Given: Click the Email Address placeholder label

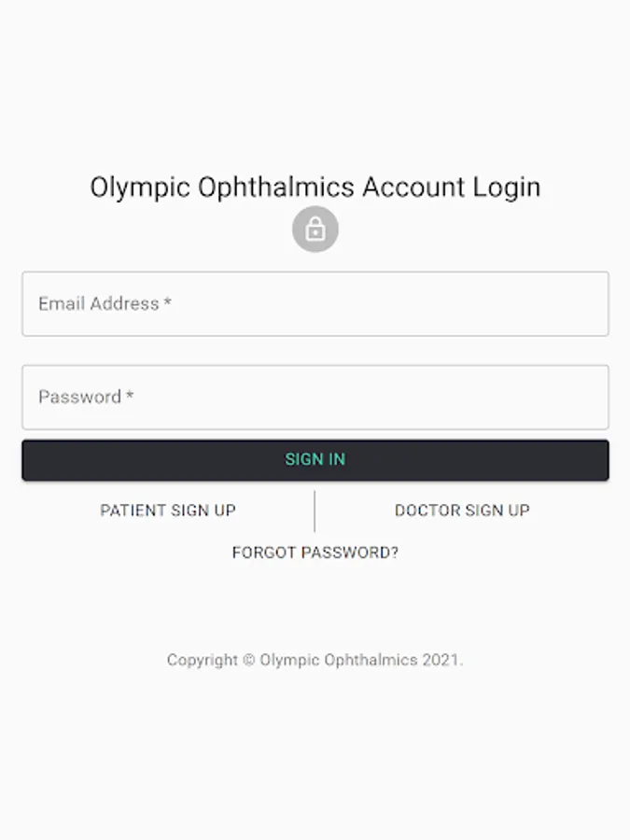Looking at the screenshot, I should [x=98, y=303].
